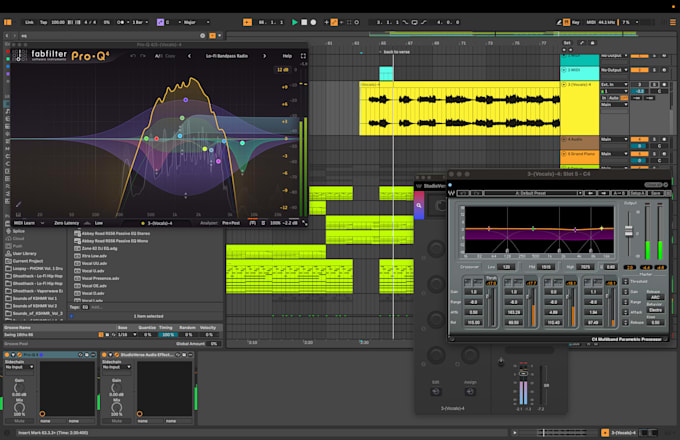Click Pro-Q 4 Undo arrow
This screenshot has height=440, width=680.
(x=133, y=56)
